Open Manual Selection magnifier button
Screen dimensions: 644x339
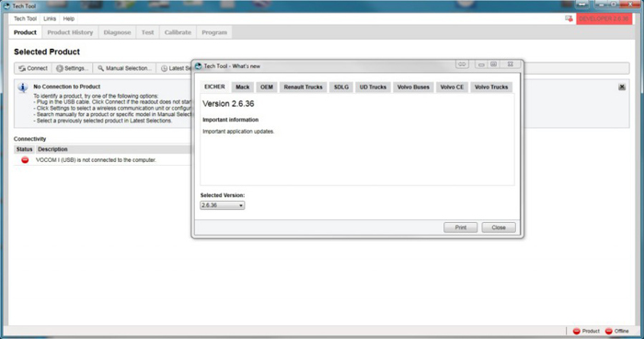[x=100, y=68]
